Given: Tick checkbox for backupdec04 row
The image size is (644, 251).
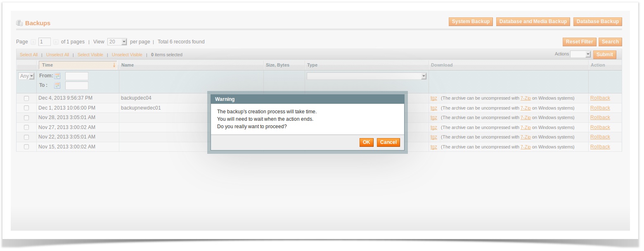Looking at the screenshot, I should 26,98.
